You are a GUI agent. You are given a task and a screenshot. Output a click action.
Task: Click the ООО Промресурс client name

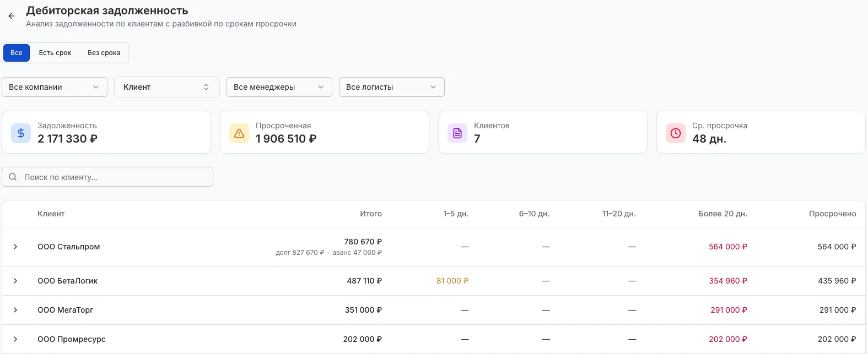click(x=72, y=339)
